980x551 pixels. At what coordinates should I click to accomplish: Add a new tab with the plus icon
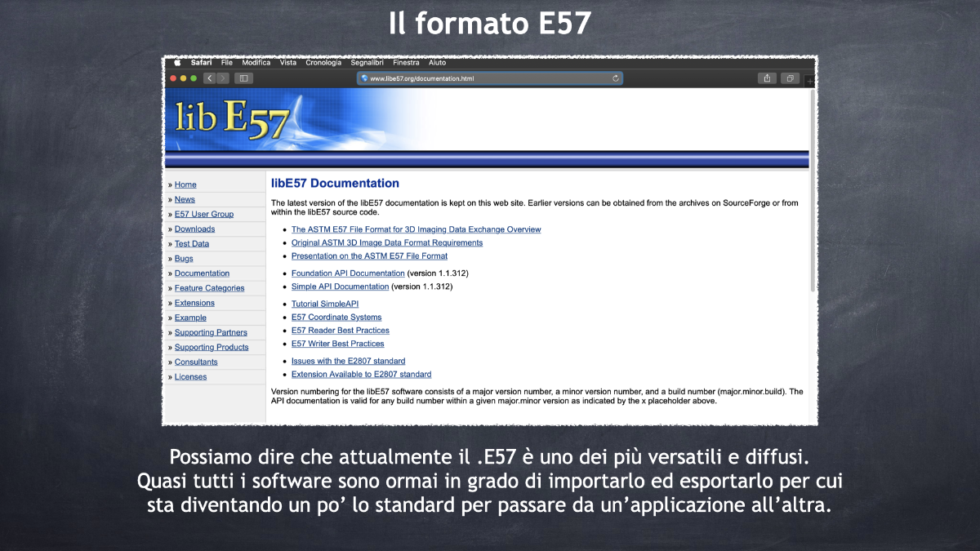(809, 80)
